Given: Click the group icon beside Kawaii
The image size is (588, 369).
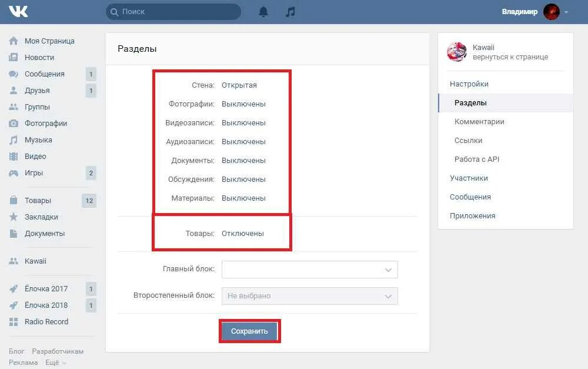Looking at the screenshot, I should [x=14, y=261].
